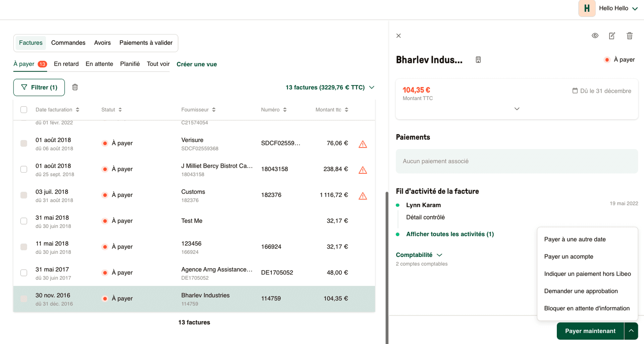644x344 pixels.
Task: Click the supplier building icon beside Bharlev title
Action: pyautogui.click(x=478, y=60)
